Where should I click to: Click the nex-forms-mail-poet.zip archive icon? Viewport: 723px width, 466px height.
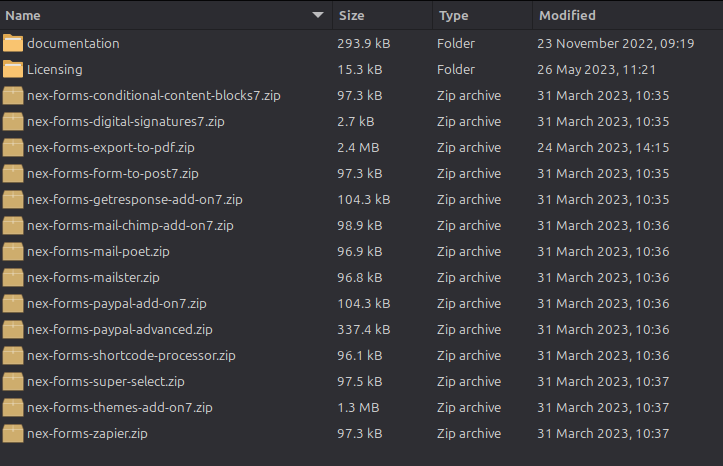click(13, 251)
